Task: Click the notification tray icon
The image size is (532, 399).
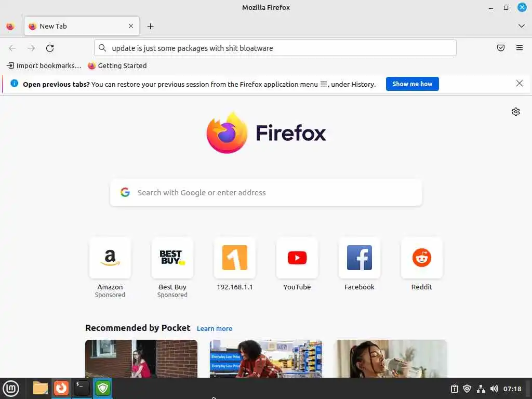Action: [454, 389]
